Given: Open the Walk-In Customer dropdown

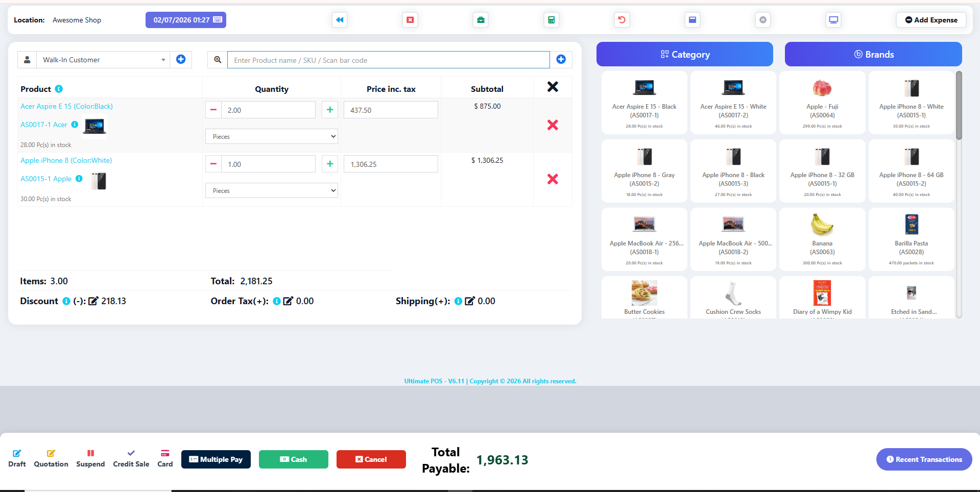Looking at the screenshot, I should pyautogui.click(x=102, y=60).
